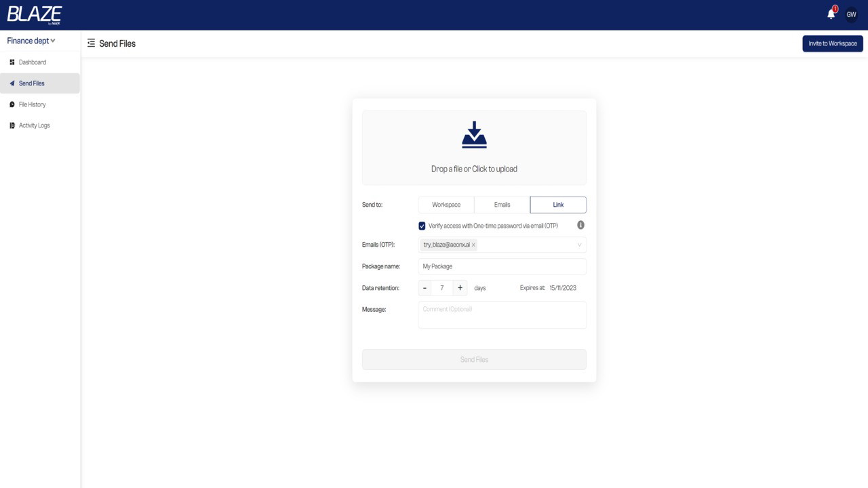The height and width of the screenshot is (488, 868).
Task: Toggle the sidebar collapse icon beside Send Files
Action: (x=91, y=43)
